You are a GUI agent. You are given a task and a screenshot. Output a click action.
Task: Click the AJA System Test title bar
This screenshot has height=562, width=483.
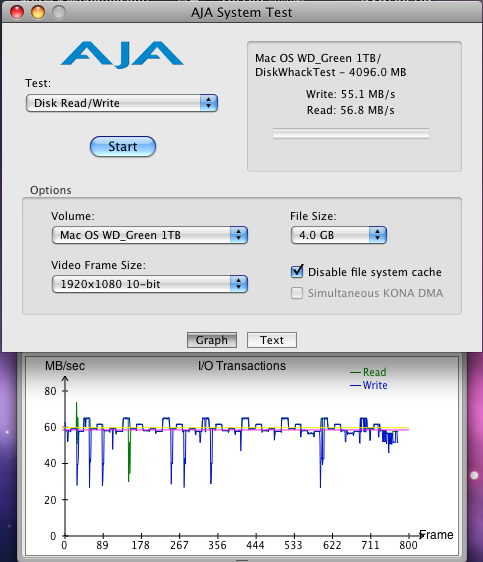[x=242, y=12]
